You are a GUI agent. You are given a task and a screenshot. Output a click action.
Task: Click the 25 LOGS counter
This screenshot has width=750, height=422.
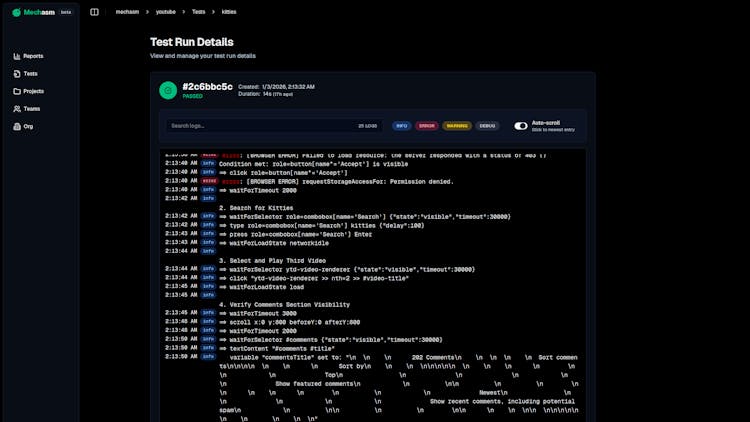point(367,126)
